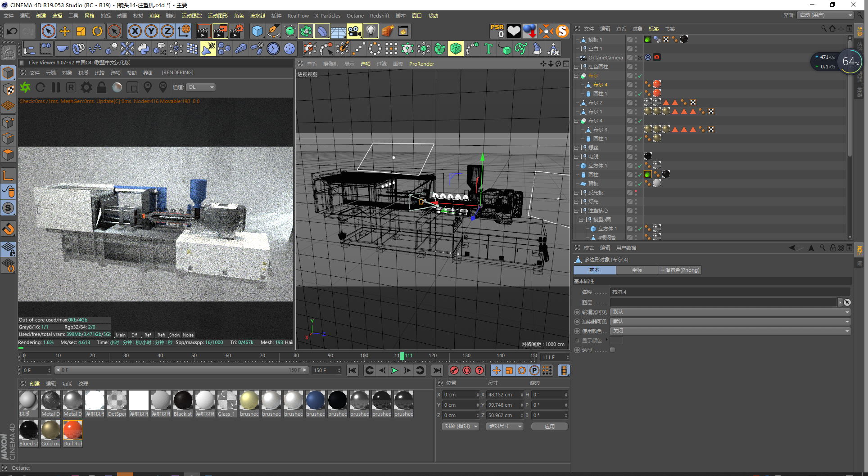868x476 pixels.
Task: Toggle the X-Ray (透显) checkbox
Action: click(x=612, y=350)
